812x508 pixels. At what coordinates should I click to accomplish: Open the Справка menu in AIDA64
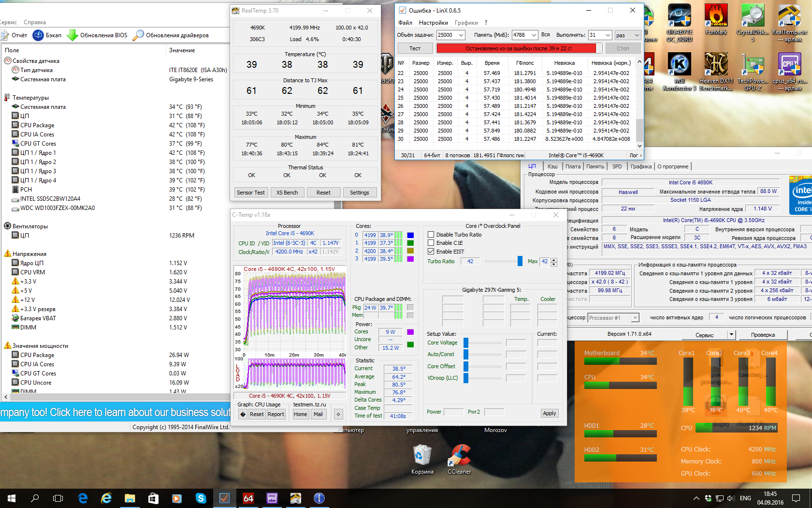[x=35, y=22]
